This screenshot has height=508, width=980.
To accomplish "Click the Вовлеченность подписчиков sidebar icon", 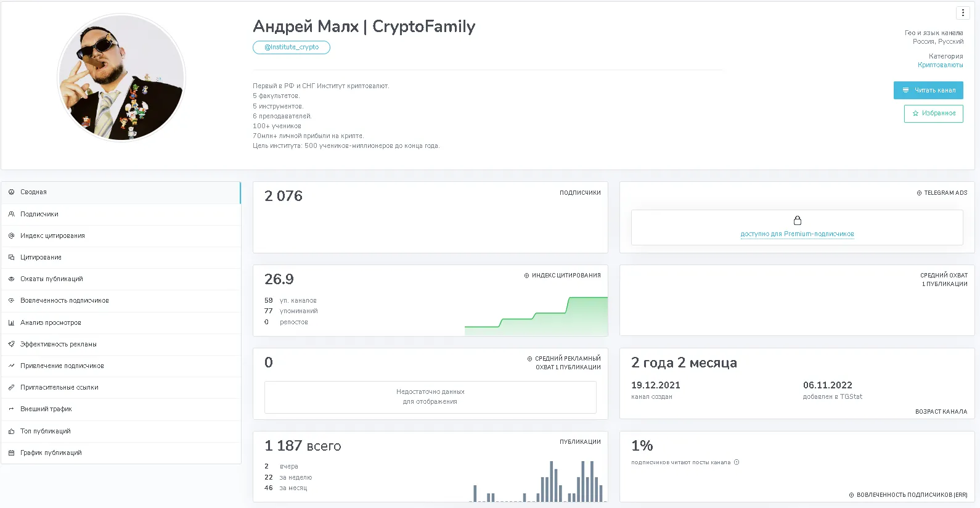I will (x=11, y=300).
